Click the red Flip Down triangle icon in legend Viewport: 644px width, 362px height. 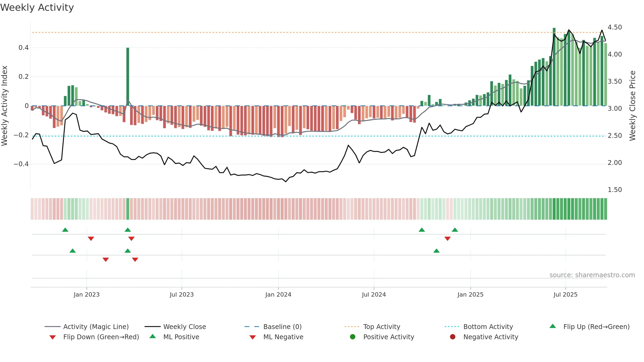(53, 337)
